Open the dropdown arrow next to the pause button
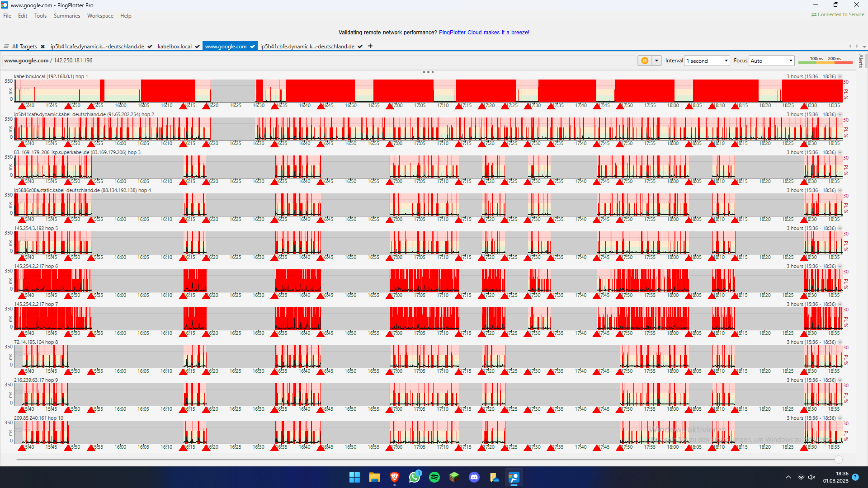Screen dimensions: 868x488 (656, 61)
